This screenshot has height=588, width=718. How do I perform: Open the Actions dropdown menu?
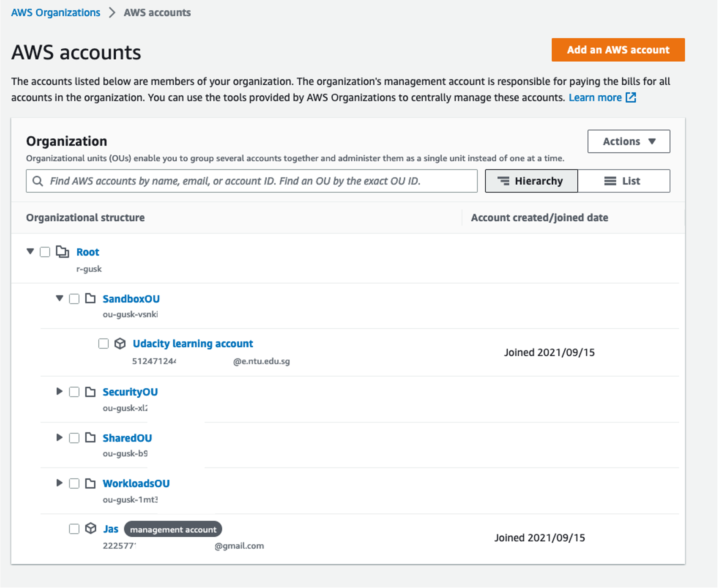coord(629,141)
